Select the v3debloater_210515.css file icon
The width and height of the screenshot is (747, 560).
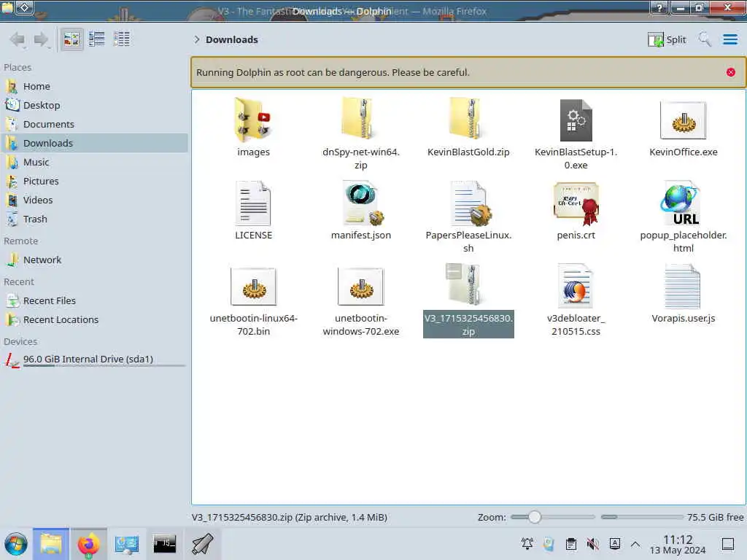(576, 285)
